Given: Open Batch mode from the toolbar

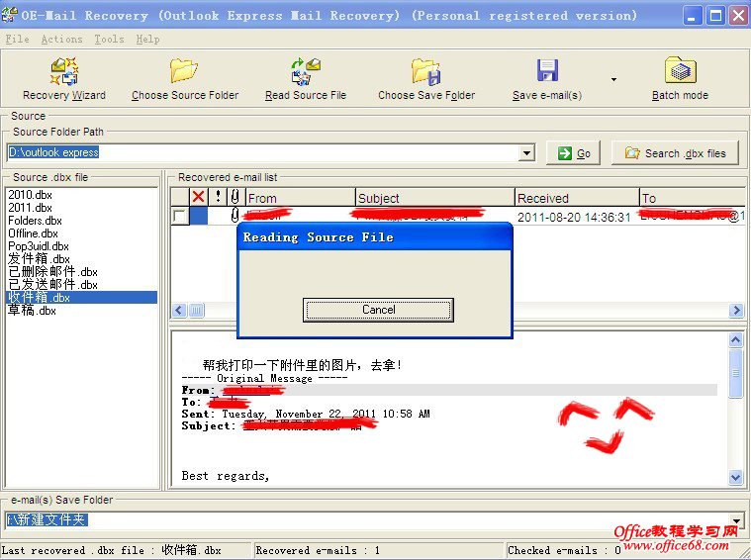Looking at the screenshot, I should coord(680,78).
